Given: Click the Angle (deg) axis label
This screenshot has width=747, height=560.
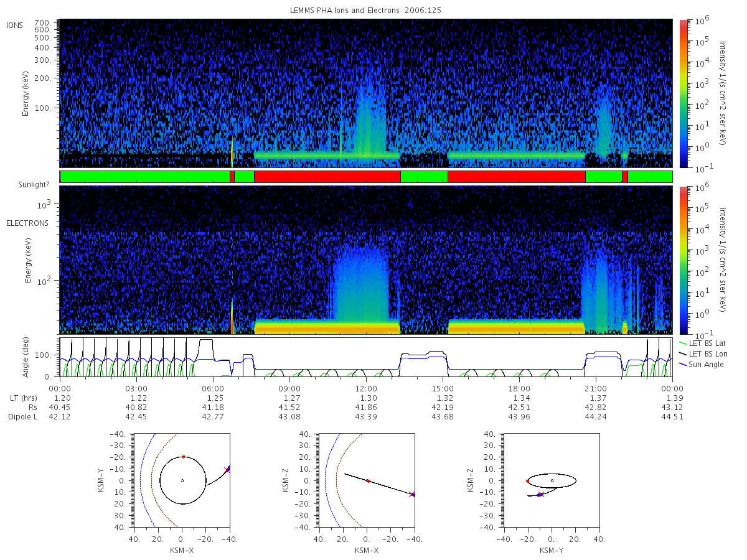Looking at the screenshot, I should point(29,358).
